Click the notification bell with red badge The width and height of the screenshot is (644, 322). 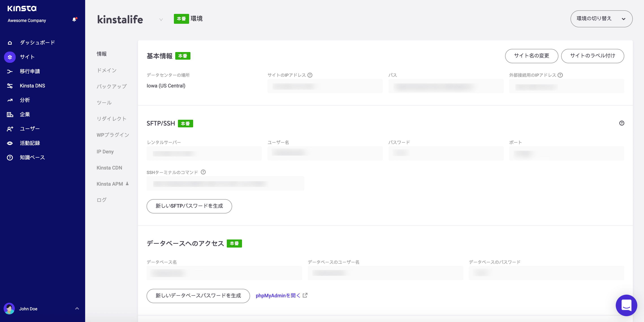coord(74,20)
